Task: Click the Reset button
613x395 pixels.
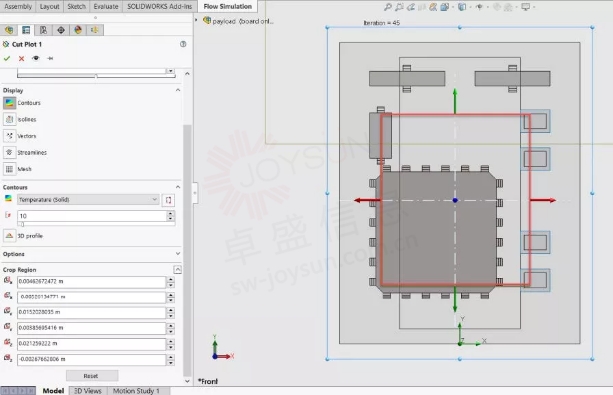Action: click(x=92, y=376)
